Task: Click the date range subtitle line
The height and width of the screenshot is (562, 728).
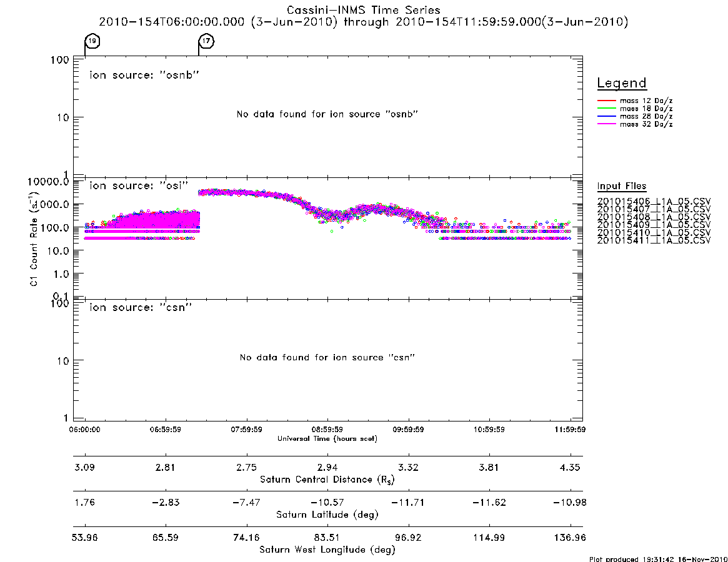Action: pos(364,22)
